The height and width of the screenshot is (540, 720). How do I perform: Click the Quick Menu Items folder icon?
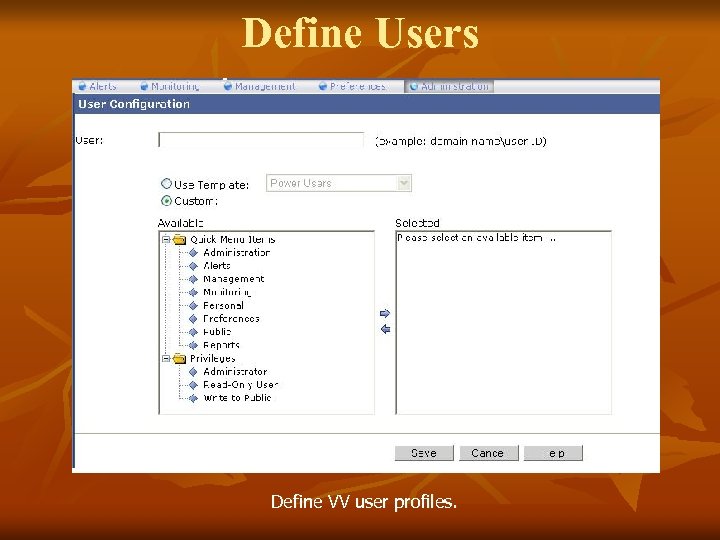pos(180,240)
